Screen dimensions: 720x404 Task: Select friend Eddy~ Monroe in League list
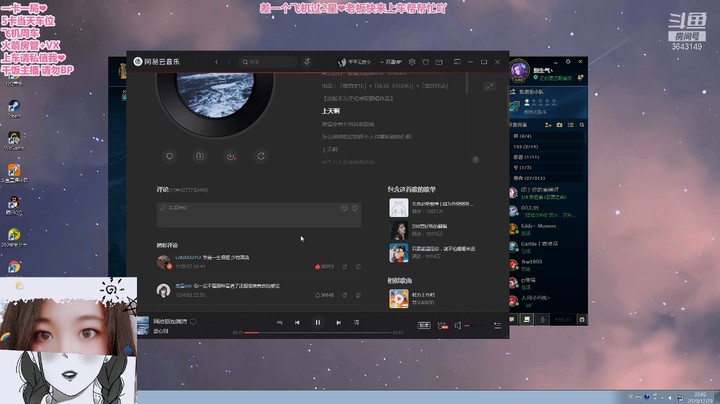[x=547, y=229]
